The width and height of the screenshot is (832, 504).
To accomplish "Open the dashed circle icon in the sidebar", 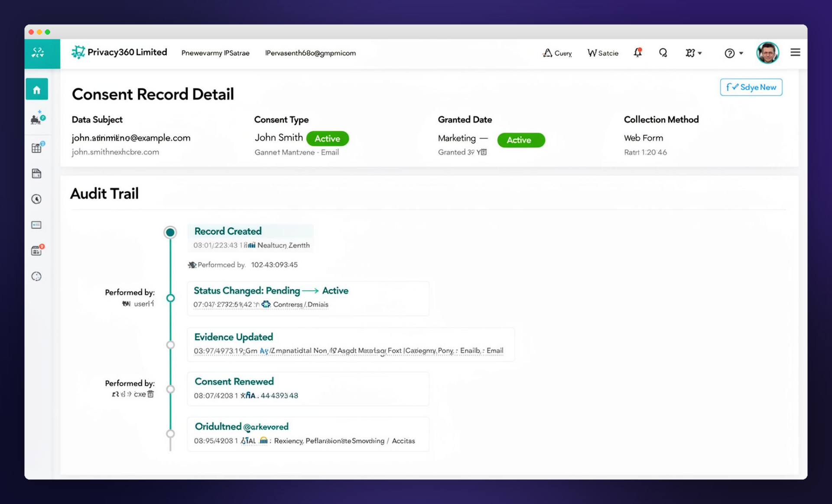I will pyautogui.click(x=36, y=276).
